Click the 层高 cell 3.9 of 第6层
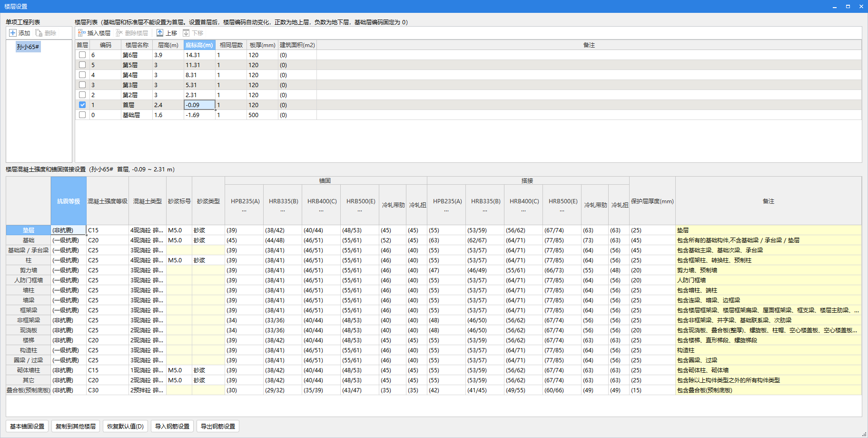 pos(168,55)
